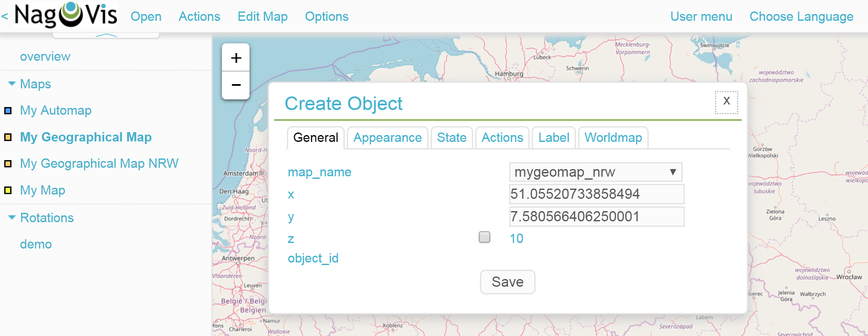Switch to the State tab
This screenshot has width=868, height=336.
(451, 138)
